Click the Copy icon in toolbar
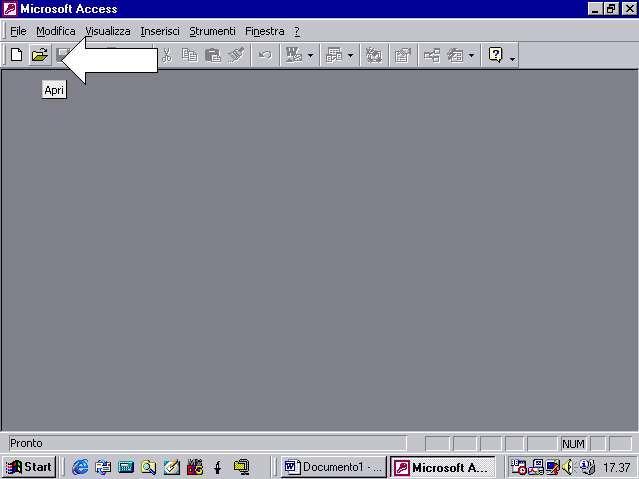Image resolution: width=639 pixels, height=479 pixels. coord(189,55)
